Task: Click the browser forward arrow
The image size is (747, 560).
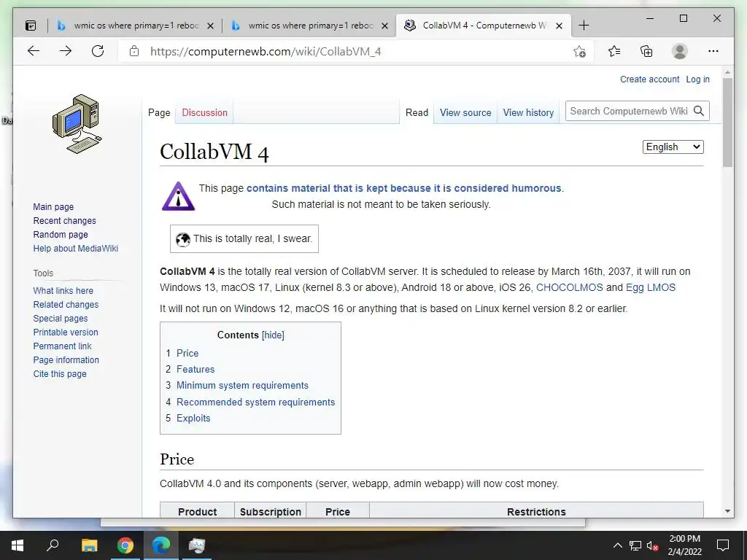Action: (66, 51)
